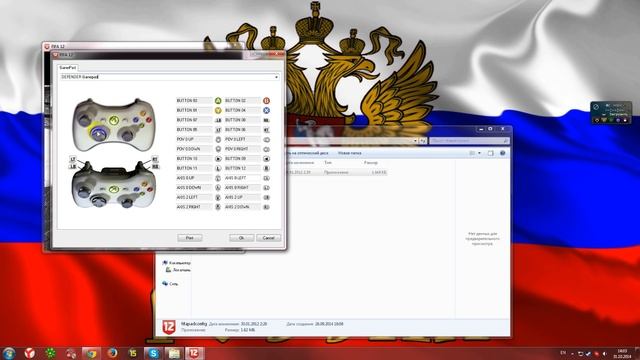Screen dimensions: 640x360
Task: Click the highlighted D-pad on top controller image
Action: [x=98, y=133]
